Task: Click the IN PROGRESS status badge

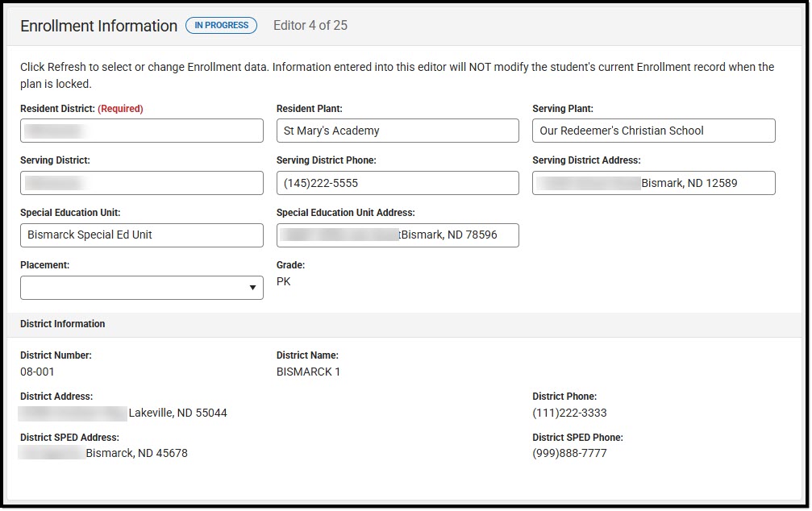Action: (x=221, y=25)
